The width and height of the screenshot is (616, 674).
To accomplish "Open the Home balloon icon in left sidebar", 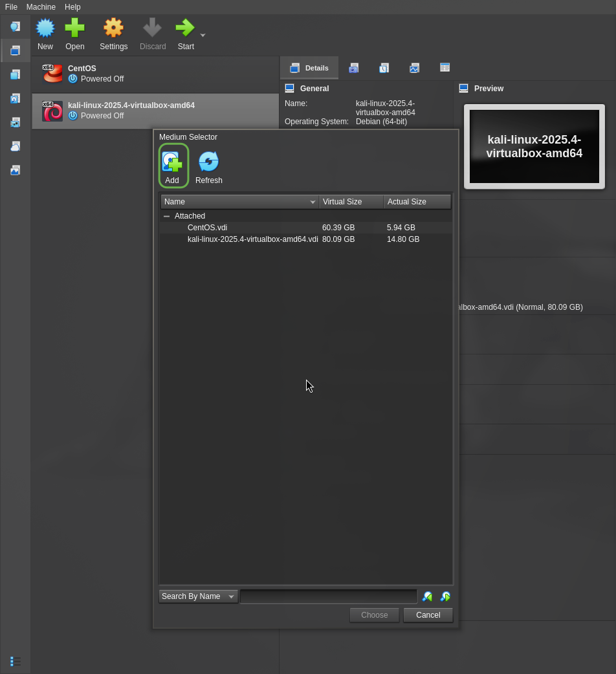I will [15, 27].
